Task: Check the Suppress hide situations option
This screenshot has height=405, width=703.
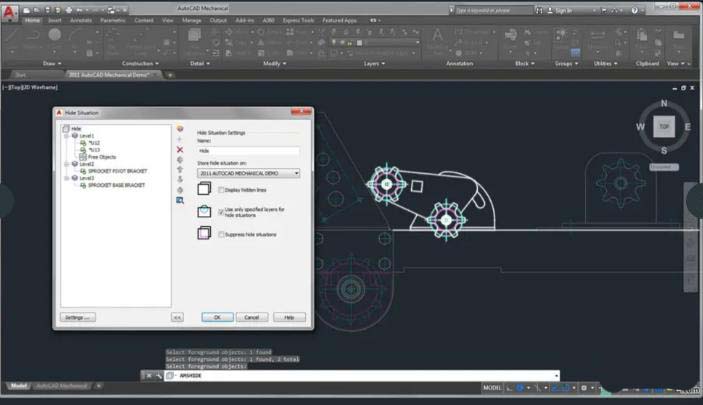Action: [221, 234]
